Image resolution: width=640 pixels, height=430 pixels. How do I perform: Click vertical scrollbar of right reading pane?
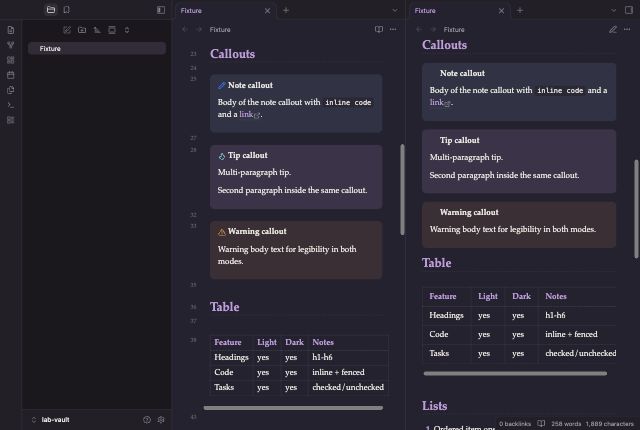click(636, 208)
